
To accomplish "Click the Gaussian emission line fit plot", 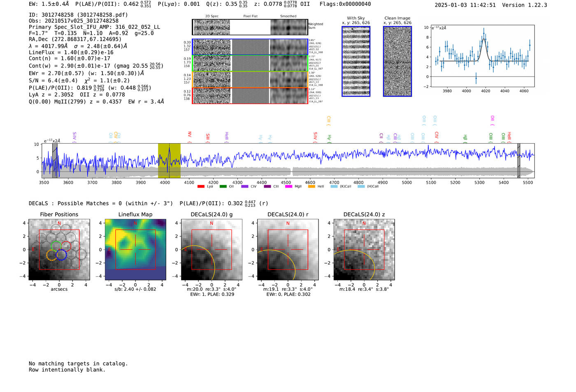I will pyautogui.click(x=482, y=56).
